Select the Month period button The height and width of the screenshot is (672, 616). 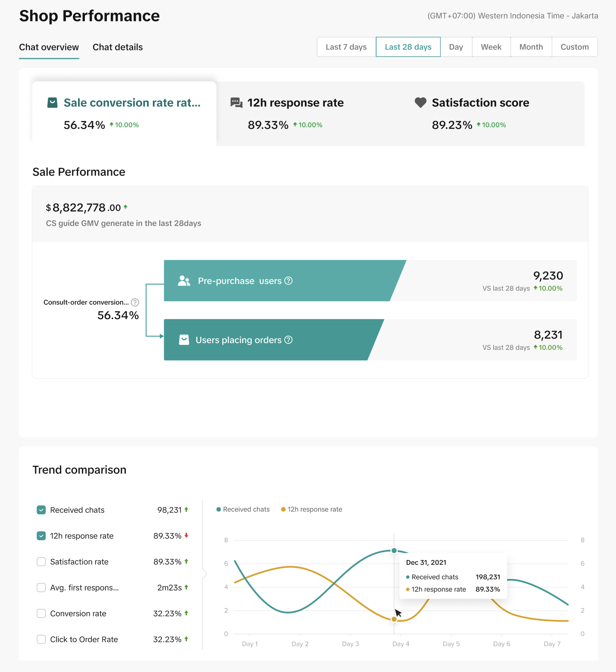point(531,47)
